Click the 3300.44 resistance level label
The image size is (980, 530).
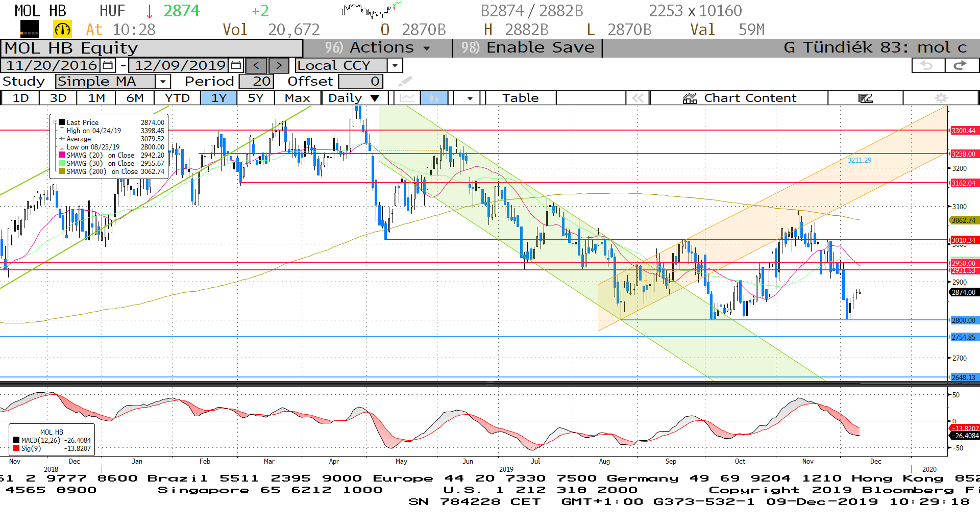point(963,131)
